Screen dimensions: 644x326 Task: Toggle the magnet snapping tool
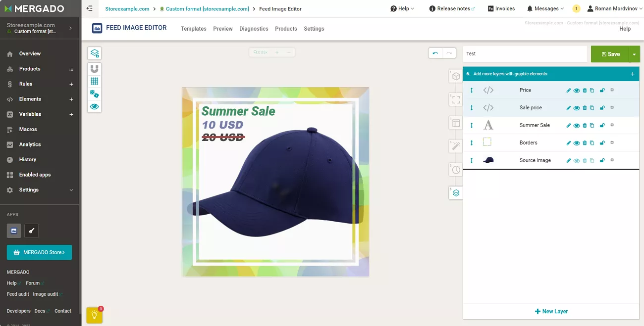[94, 69]
